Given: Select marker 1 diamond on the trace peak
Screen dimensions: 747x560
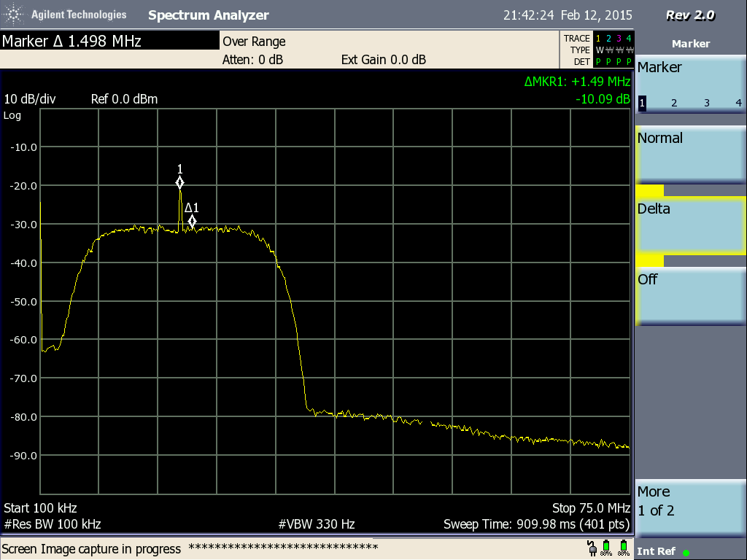Looking at the screenshot, I should (x=179, y=182).
